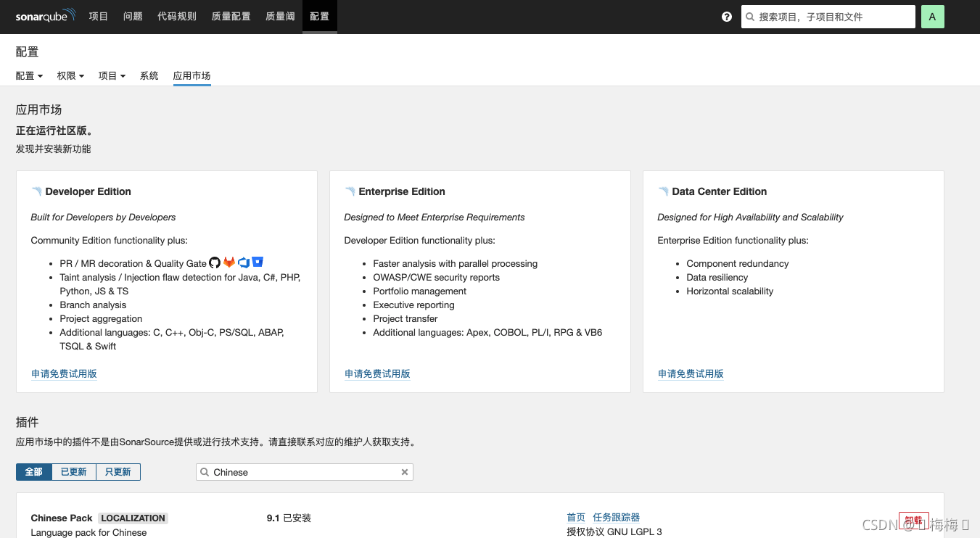Viewport: 980px width, 538px height.
Task: Click 卸载 button for Chinese Pack
Action: [913, 520]
